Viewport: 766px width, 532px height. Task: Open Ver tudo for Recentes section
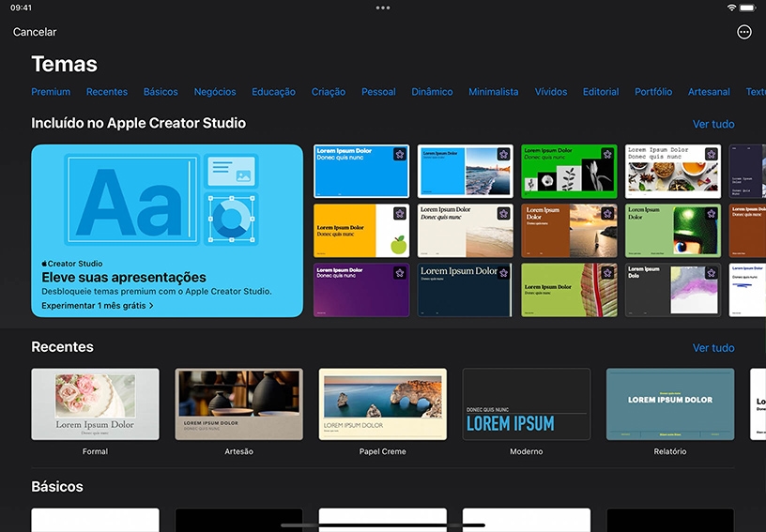(x=713, y=347)
